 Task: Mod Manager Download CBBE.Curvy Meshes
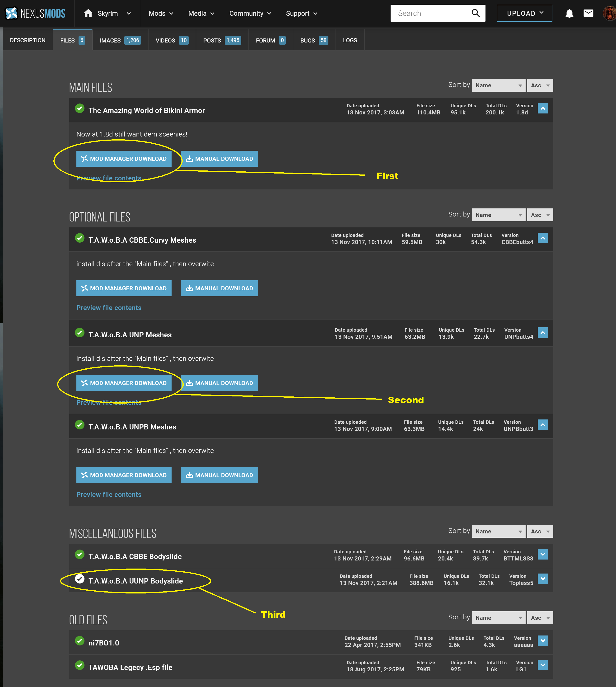[x=124, y=288]
